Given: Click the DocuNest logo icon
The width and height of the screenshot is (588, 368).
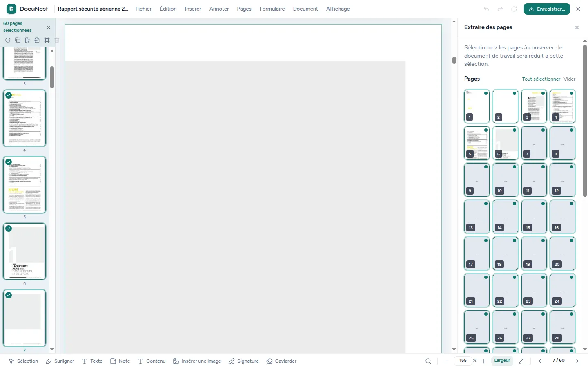Looking at the screenshot, I should tap(11, 9).
